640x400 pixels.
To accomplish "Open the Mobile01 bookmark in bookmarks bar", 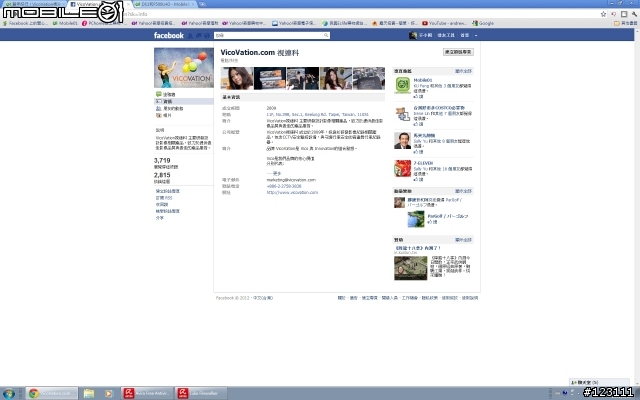I will pyautogui.click(x=65, y=23).
